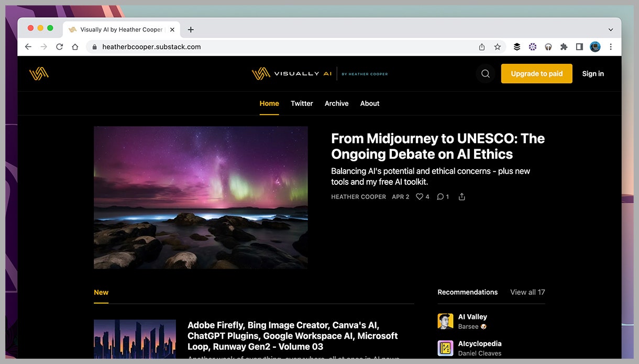
Task: Open the Buffer stacked layers extension
Action: (517, 47)
